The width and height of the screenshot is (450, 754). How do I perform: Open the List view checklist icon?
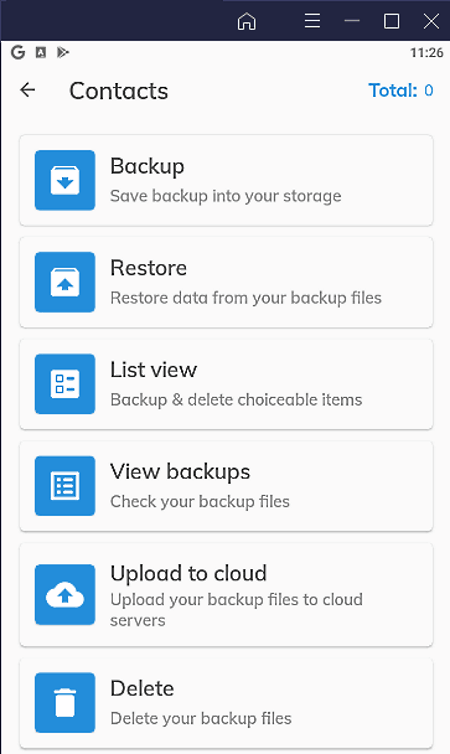[x=65, y=384]
